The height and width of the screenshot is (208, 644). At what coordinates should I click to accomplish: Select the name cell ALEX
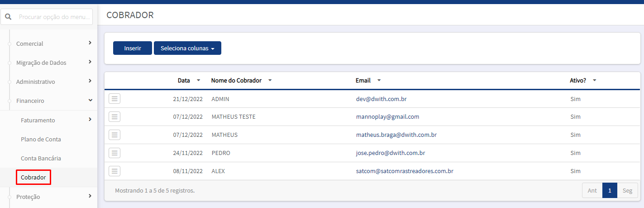(x=218, y=171)
